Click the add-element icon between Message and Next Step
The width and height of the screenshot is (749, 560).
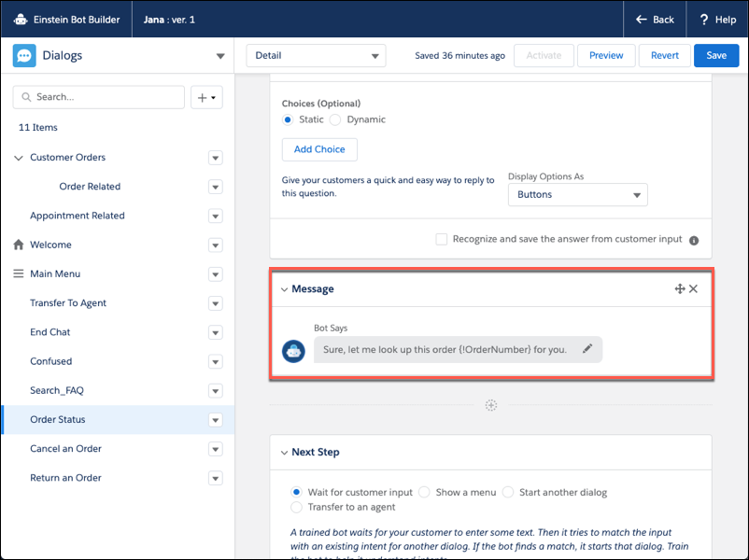pos(491,405)
